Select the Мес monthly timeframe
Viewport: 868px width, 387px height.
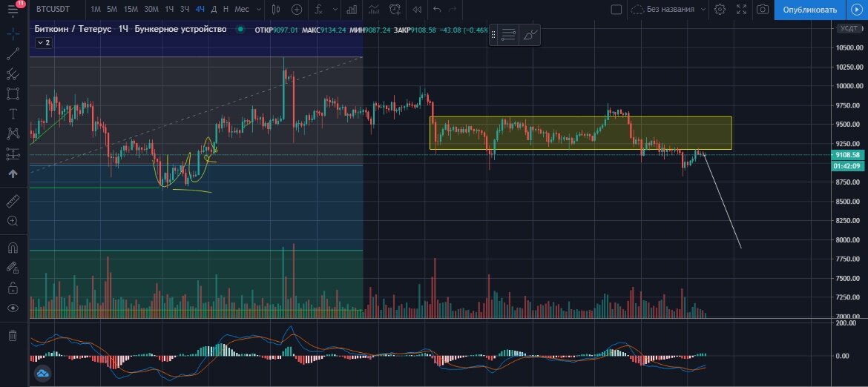point(241,10)
